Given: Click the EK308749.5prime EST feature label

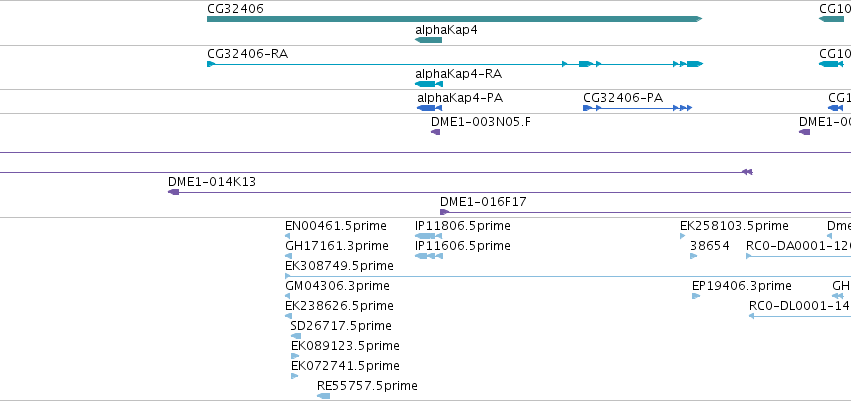Looking at the screenshot, I should [339, 266].
